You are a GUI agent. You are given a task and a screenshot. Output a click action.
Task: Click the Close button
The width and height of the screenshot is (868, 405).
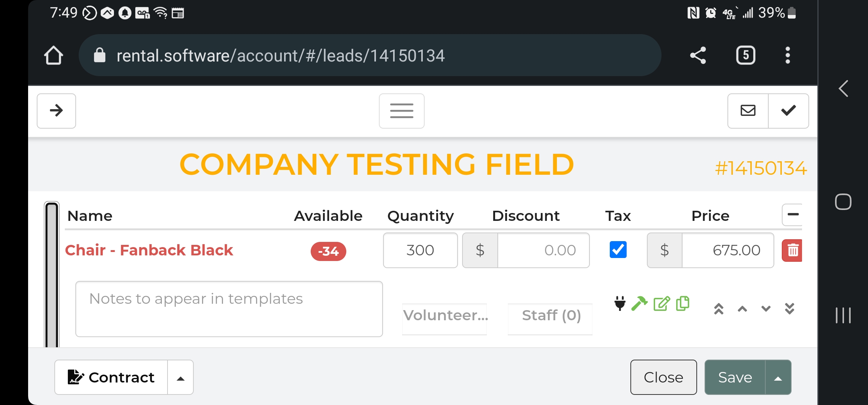[663, 377]
